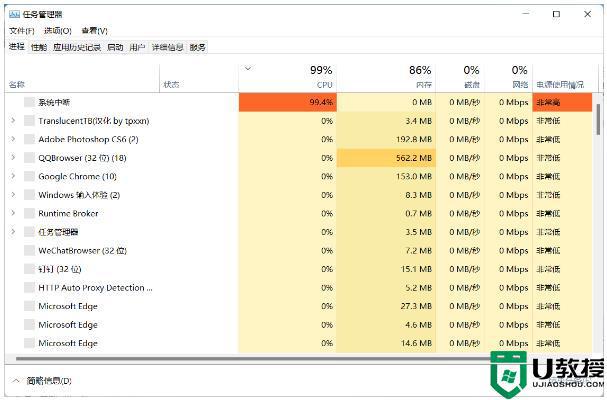The image size is (607, 400).
Task: Switch to the 启动 tab
Action: (115, 47)
